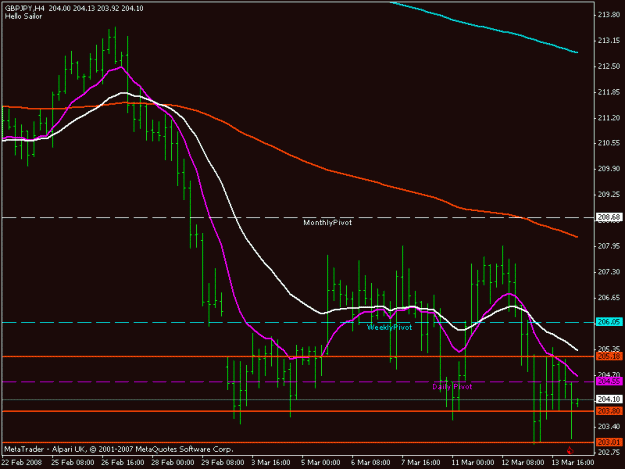
Task: Click the 7 Mar 16:00 time label
Action: click(x=421, y=463)
